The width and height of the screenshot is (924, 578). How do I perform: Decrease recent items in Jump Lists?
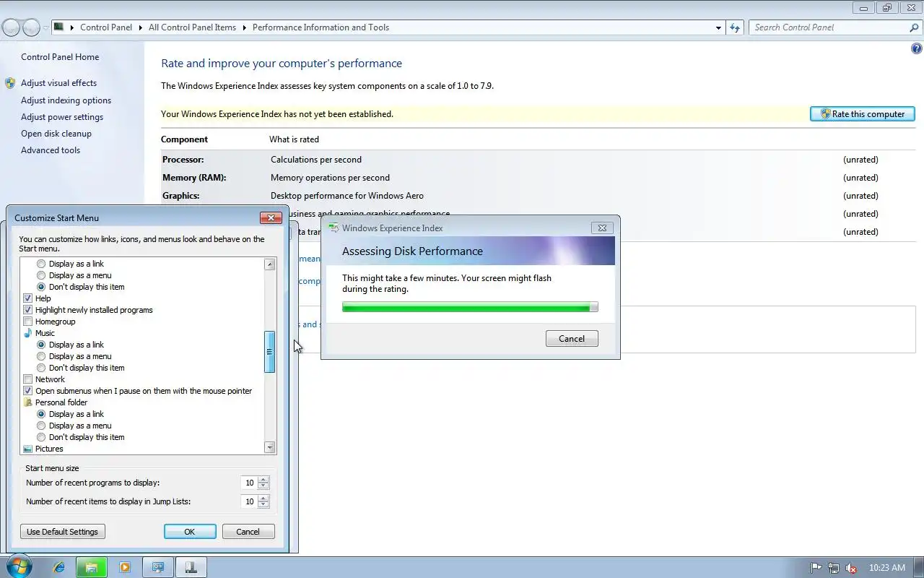[x=263, y=505]
